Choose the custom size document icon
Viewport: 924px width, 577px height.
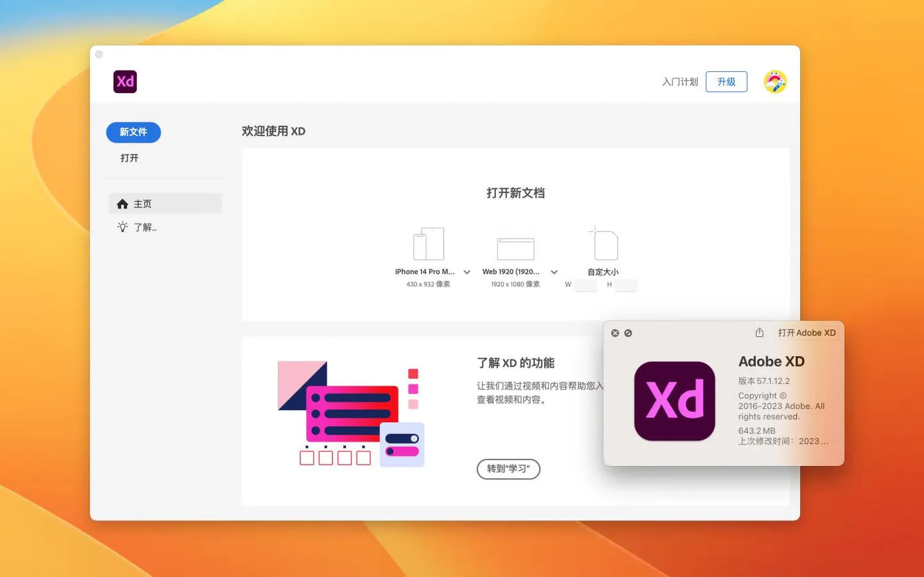(603, 244)
